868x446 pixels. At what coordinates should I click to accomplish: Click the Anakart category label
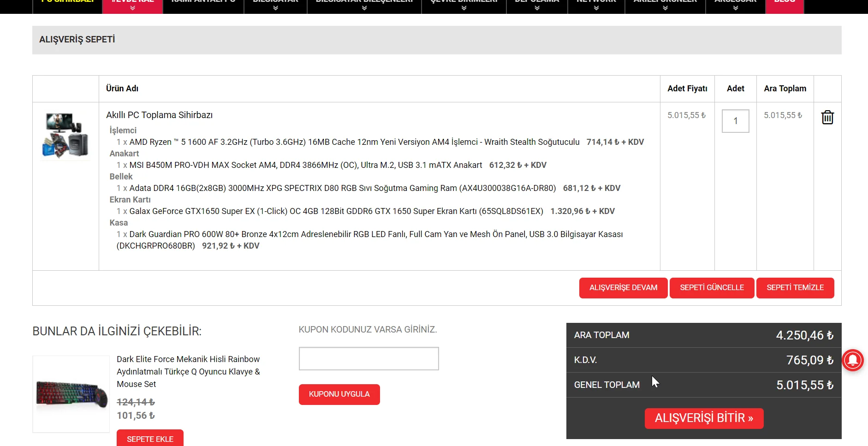(x=124, y=154)
